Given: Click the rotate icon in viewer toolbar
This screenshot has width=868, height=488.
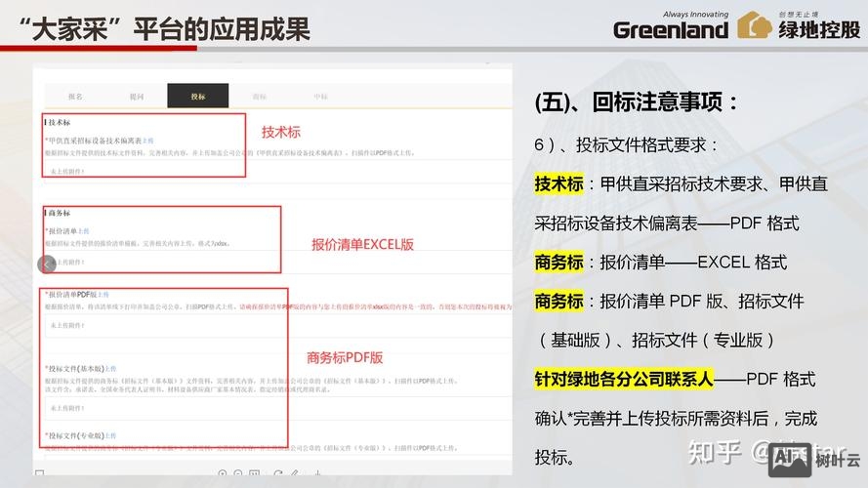Looking at the screenshot, I should tap(278, 473).
